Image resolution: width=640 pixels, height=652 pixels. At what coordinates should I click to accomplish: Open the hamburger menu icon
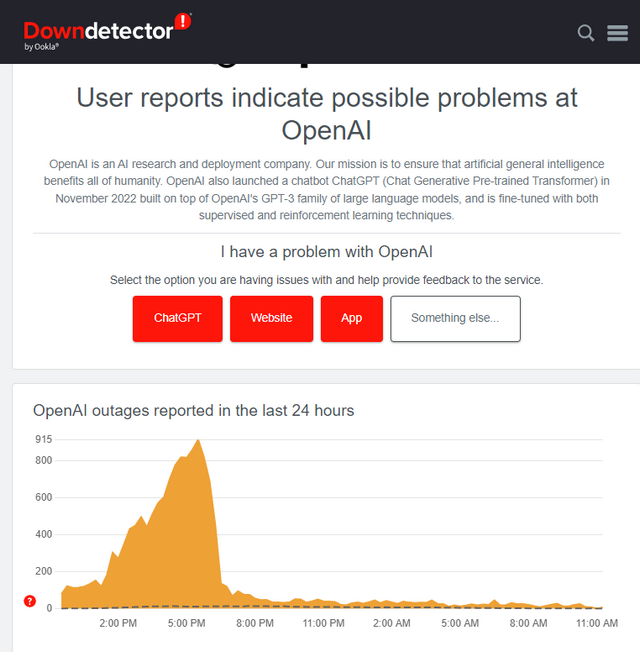(x=618, y=33)
